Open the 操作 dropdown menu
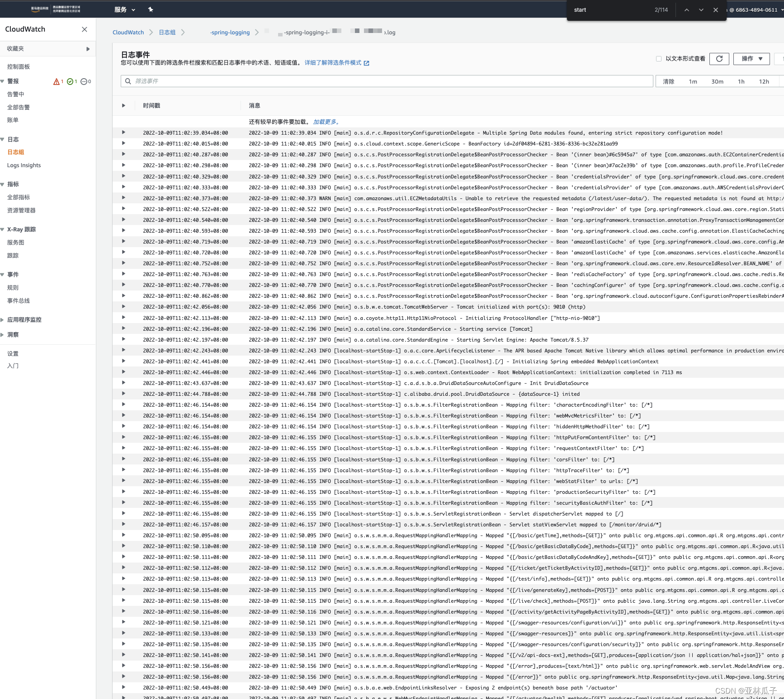Image resolution: width=784 pixels, height=699 pixels. coord(751,59)
